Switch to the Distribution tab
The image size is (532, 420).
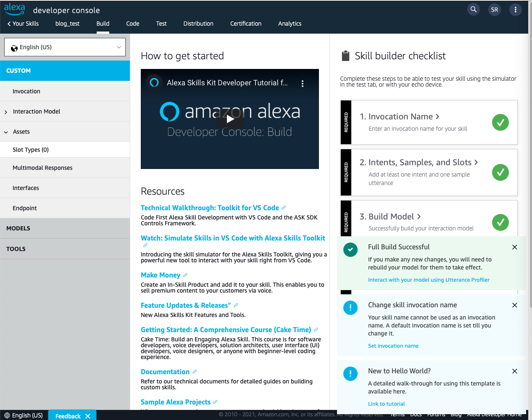(x=198, y=24)
